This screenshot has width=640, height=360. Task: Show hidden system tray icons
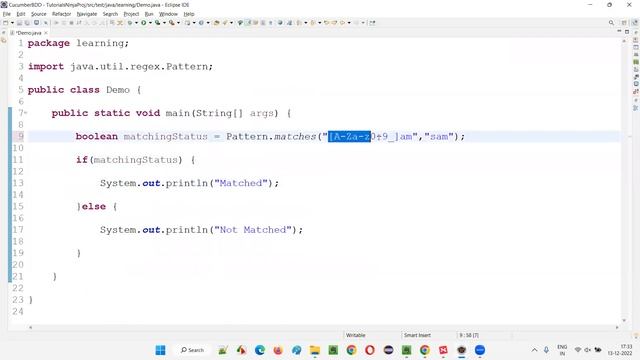pos(534,350)
